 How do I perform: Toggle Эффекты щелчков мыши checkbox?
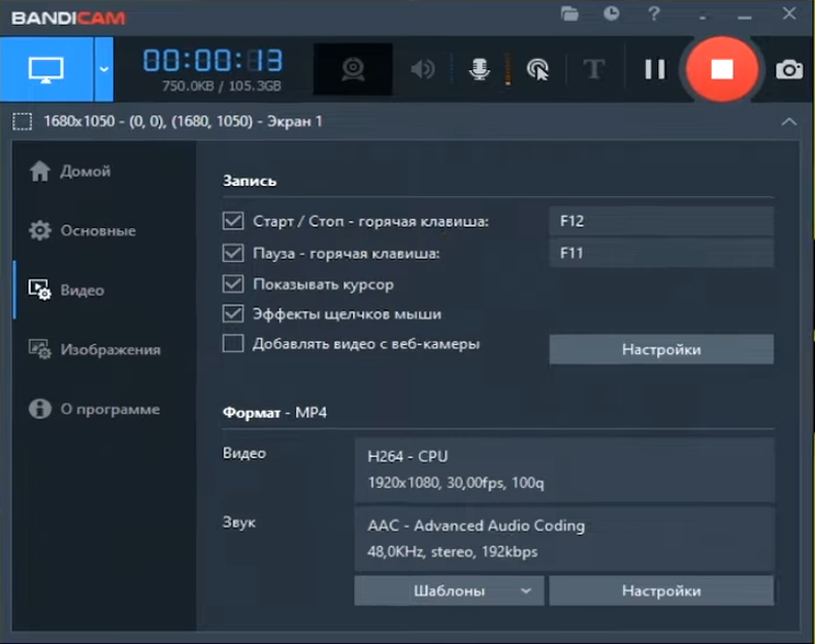(233, 314)
